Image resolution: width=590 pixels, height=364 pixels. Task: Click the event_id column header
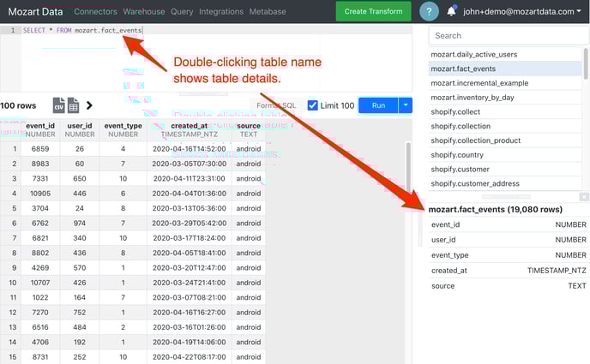40,130
